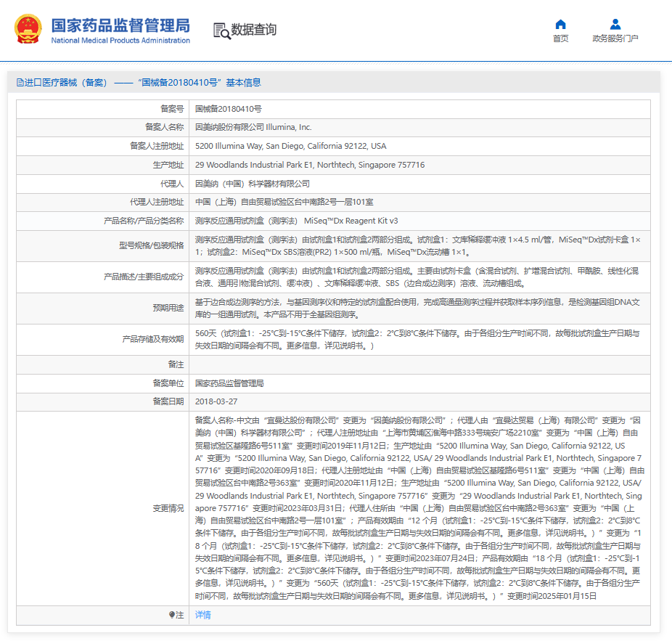The width and height of the screenshot is (672, 641).
Task: Click the document icon before 进口医疗器械
Action: point(20,82)
